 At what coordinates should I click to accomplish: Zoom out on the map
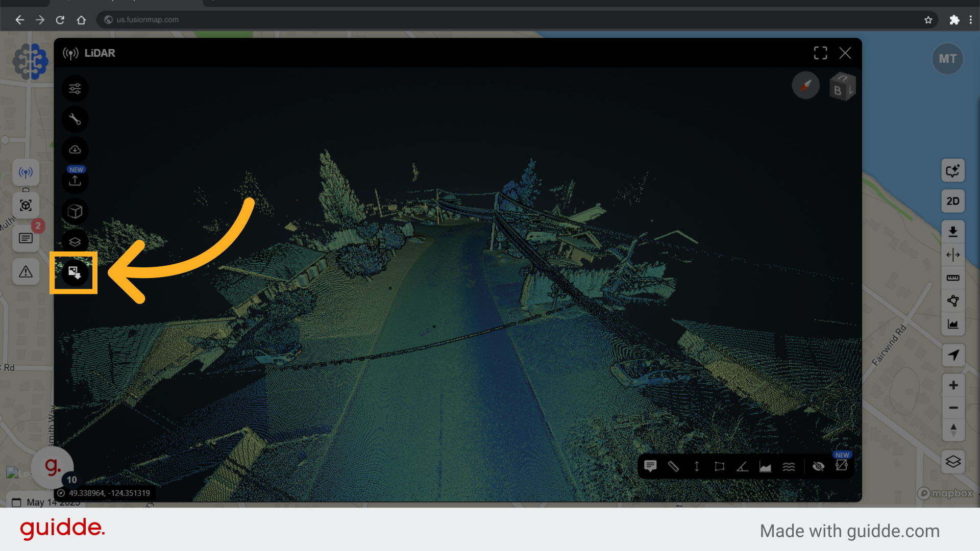(x=953, y=408)
